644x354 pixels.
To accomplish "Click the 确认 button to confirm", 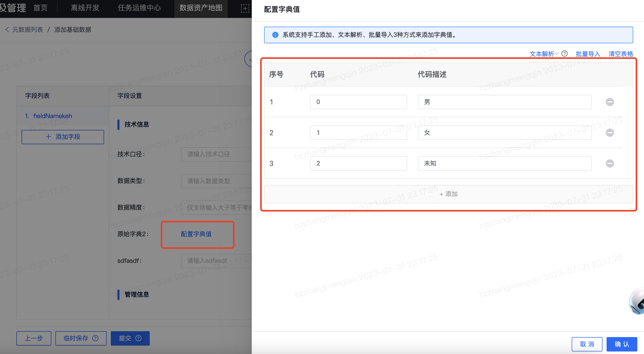I will coord(622,344).
